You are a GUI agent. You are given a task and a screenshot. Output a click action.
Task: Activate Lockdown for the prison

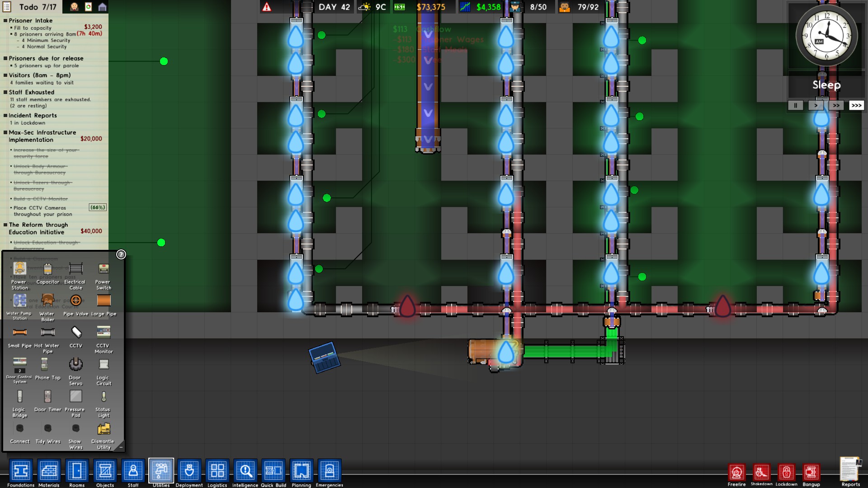click(x=786, y=473)
